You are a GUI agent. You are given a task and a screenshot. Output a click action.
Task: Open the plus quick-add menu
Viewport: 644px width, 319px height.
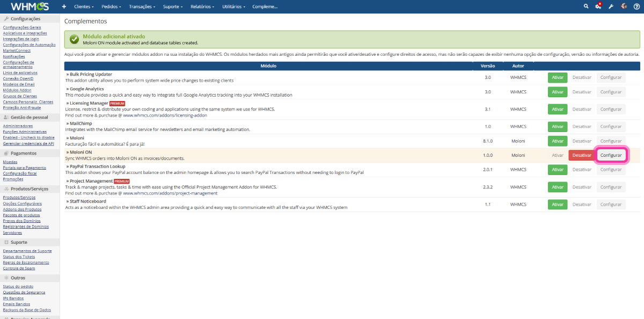64,6
